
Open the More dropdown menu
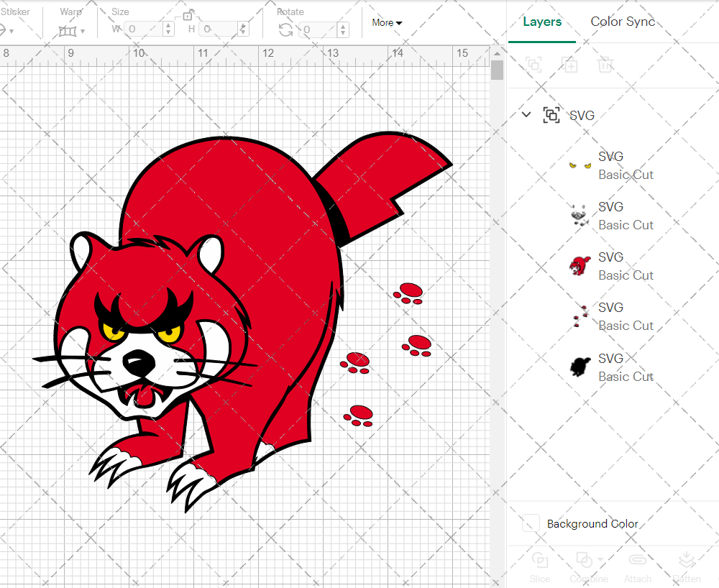(387, 22)
